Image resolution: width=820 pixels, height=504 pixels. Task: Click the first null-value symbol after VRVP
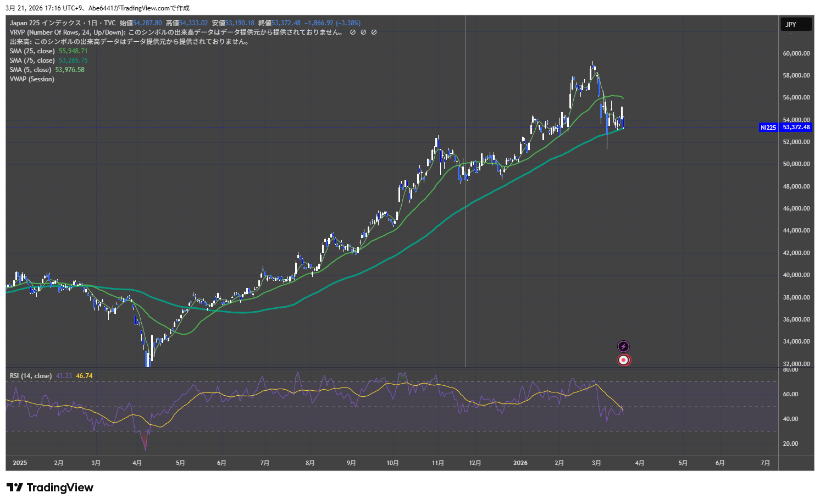pos(353,32)
